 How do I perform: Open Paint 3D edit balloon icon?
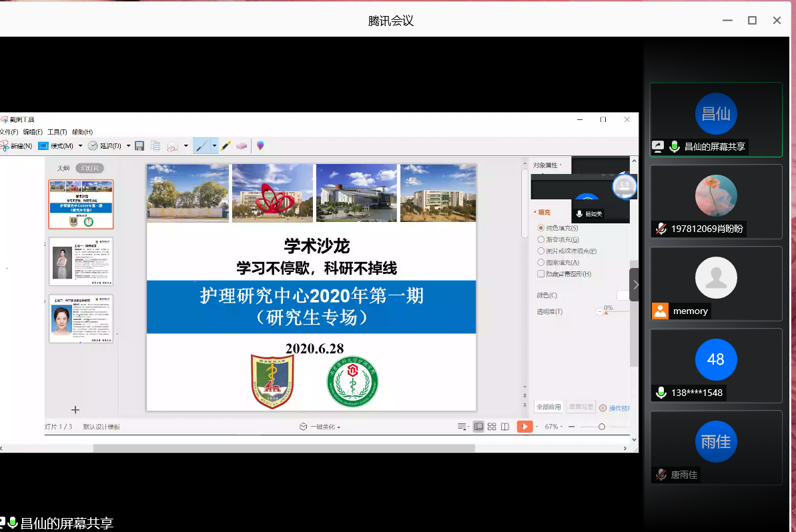pyautogui.click(x=260, y=145)
